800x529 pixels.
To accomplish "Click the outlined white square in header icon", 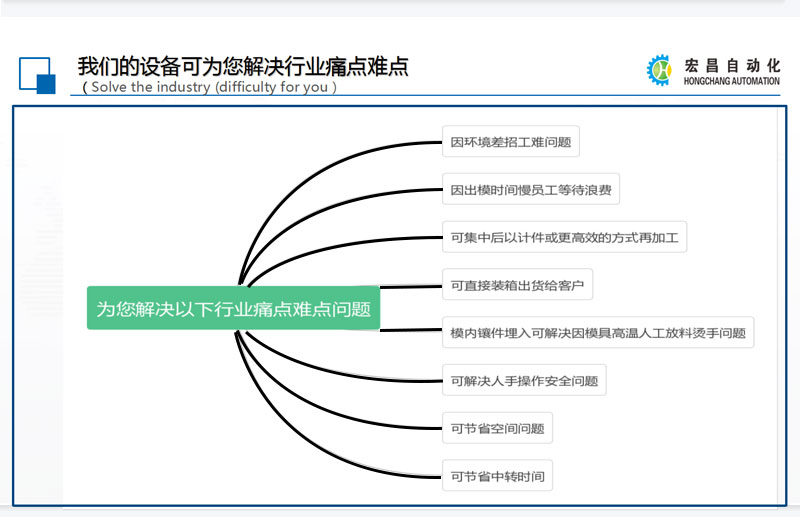I will [32, 70].
